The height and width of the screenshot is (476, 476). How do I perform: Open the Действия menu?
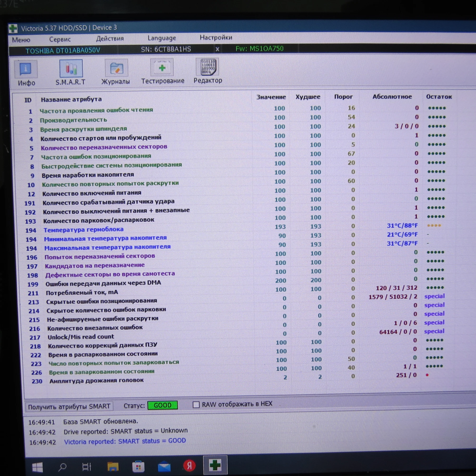click(x=110, y=39)
